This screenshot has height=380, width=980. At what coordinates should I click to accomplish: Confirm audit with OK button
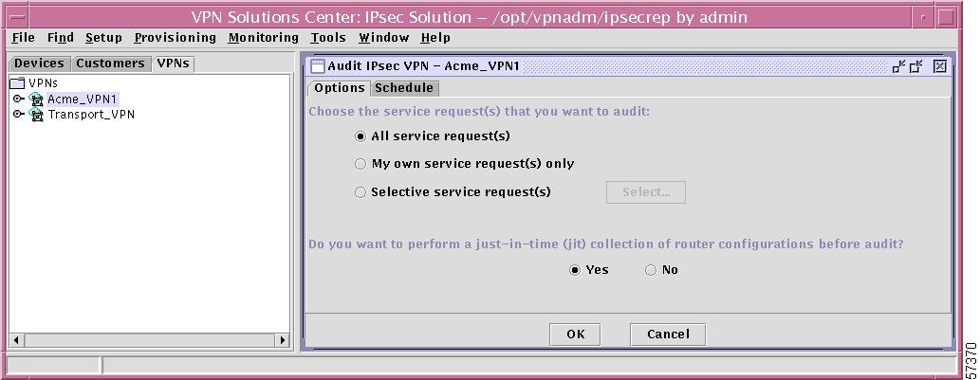(575, 335)
